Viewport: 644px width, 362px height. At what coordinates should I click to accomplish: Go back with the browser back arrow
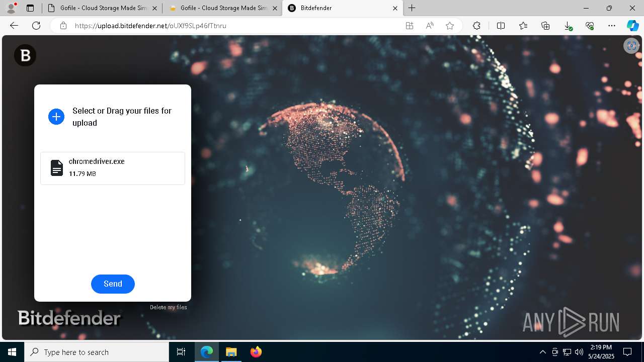tap(14, 26)
